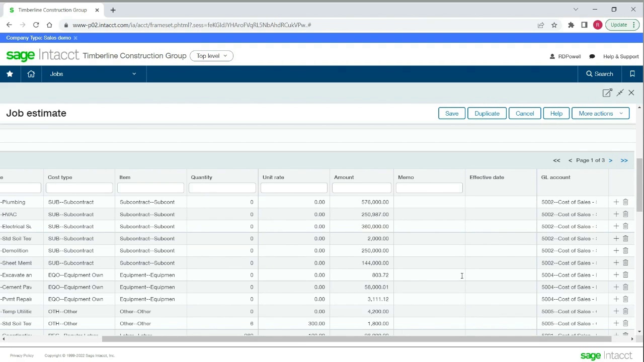Image resolution: width=644 pixels, height=362 pixels.
Task: Open the Privacy Policy link
Action: (x=22, y=355)
